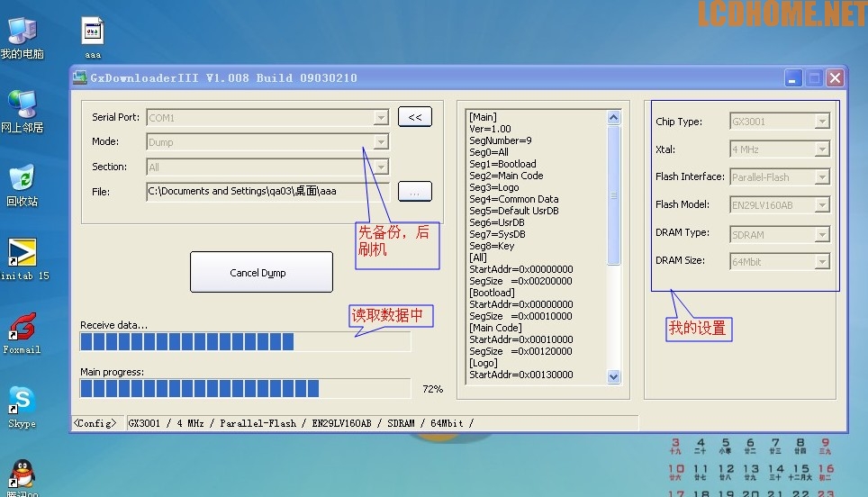Screen dimensions: 868x497
Task: Click the GxDownloaderIII title bar icon
Action: [x=80, y=77]
